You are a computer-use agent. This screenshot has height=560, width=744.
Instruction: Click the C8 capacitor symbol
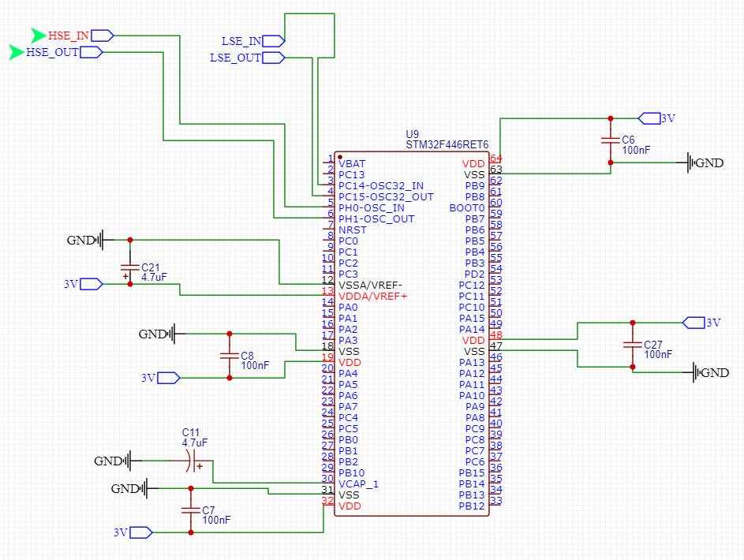229,356
